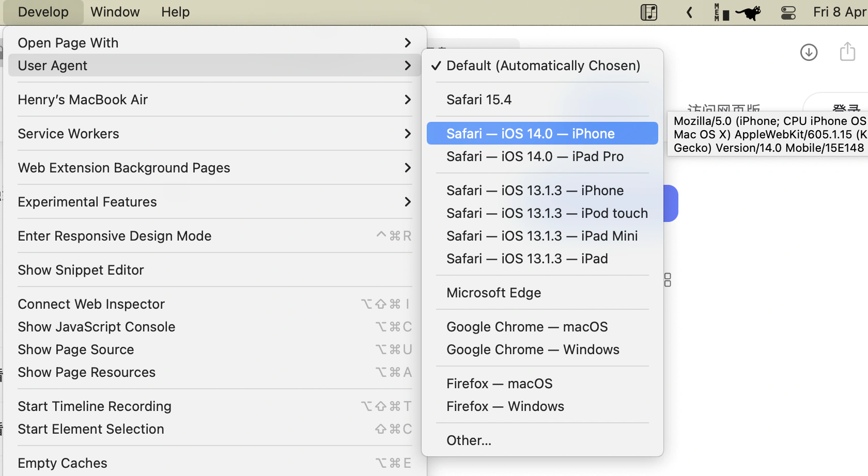Open Control Center from menu bar
Viewport: 868px width, 476px height.
point(788,12)
